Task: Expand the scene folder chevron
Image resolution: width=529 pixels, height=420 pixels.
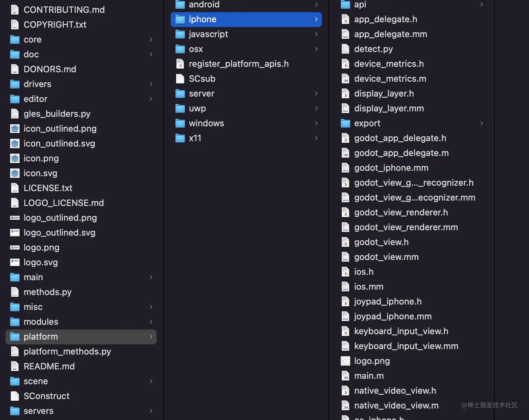Action: 151,381
